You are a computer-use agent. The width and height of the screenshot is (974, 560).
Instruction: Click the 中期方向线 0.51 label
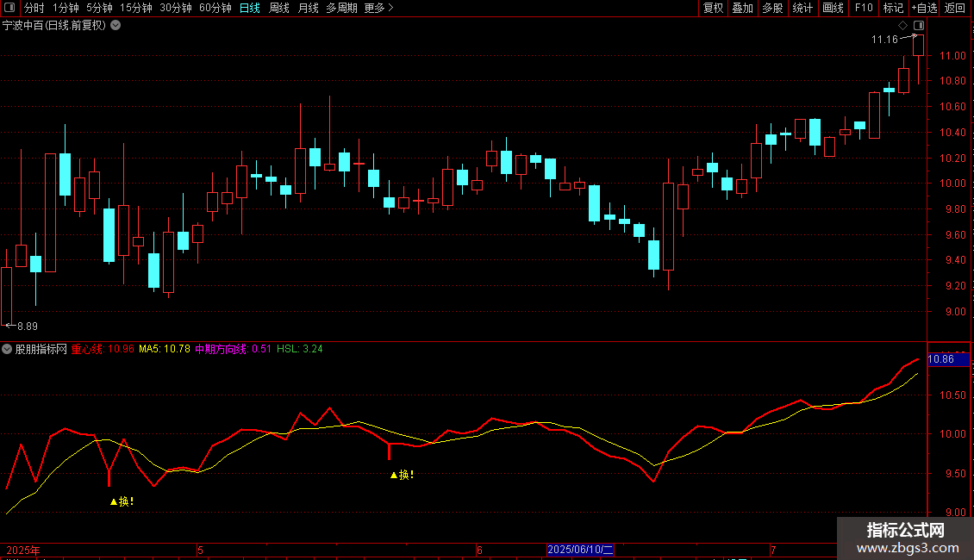(233, 349)
